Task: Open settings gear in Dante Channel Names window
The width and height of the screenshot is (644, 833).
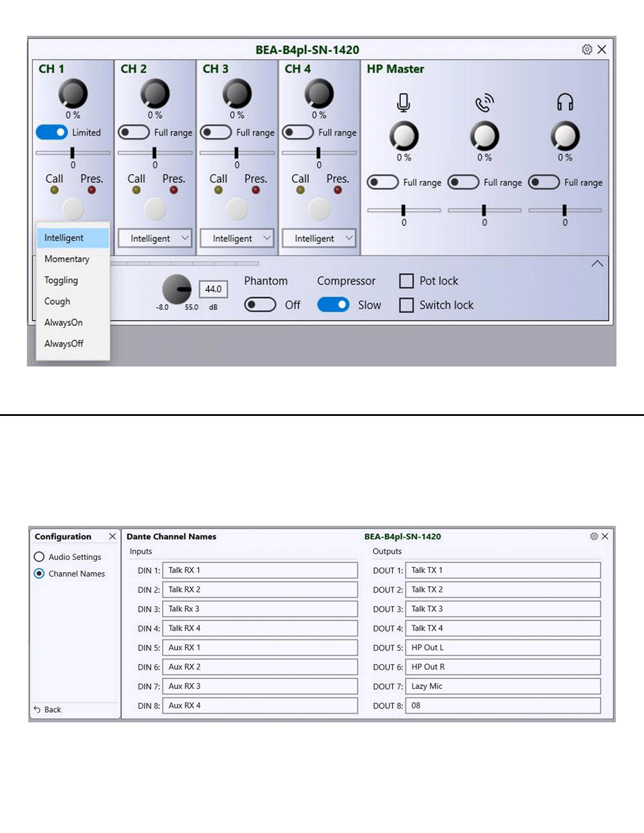Action: coord(594,536)
